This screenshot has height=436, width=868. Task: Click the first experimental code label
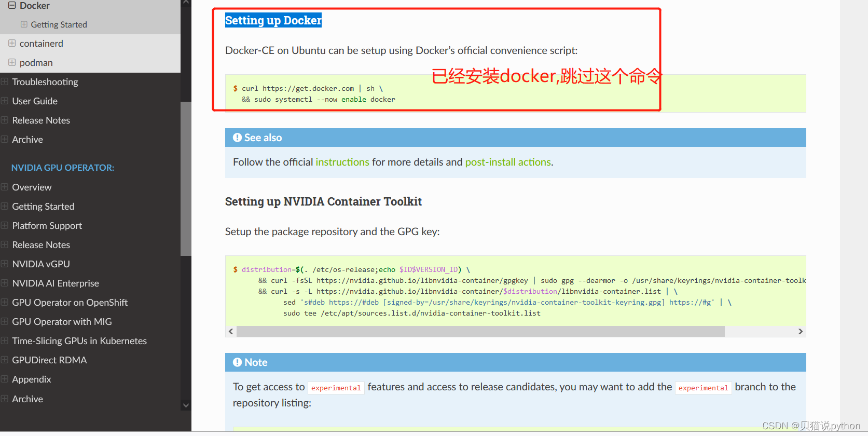(x=336, y=388)
